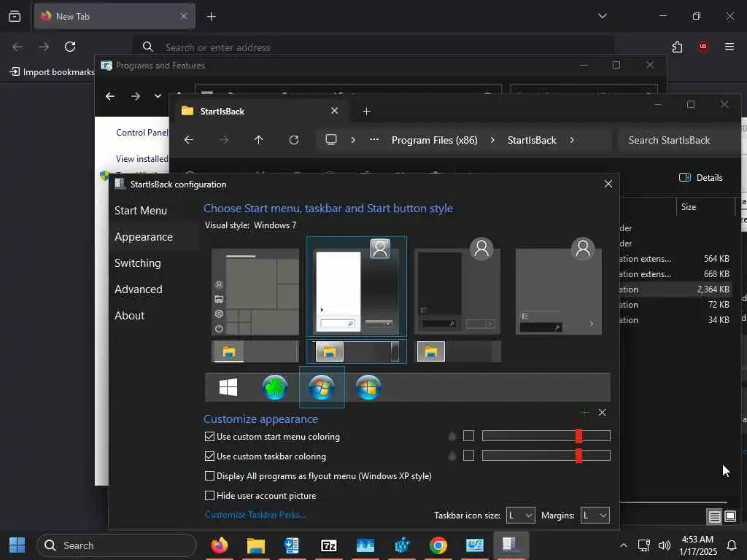The width and height of the screenshot is (747, 560).
Task: Go back in the StartIsBack Explorer window
Action: (189, 140)
